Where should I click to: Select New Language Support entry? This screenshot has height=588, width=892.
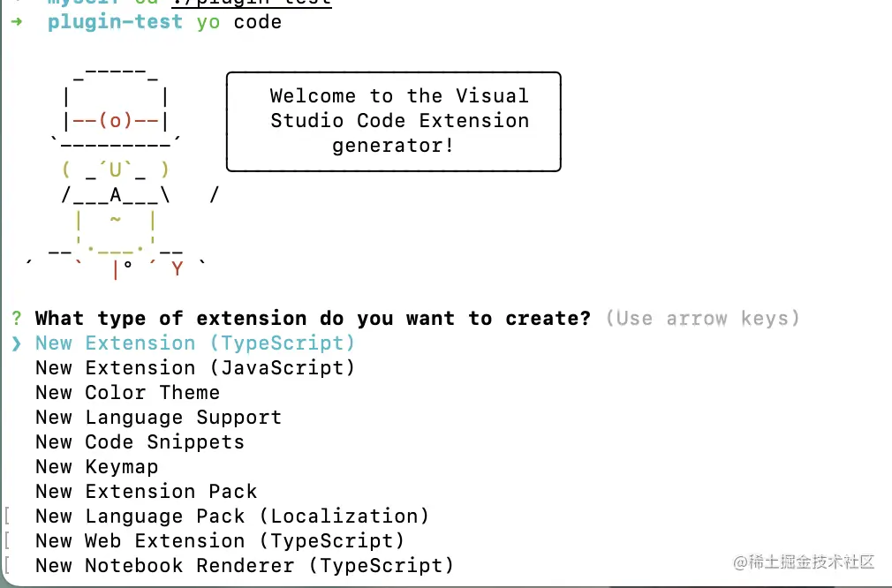[x=158, y=418]
